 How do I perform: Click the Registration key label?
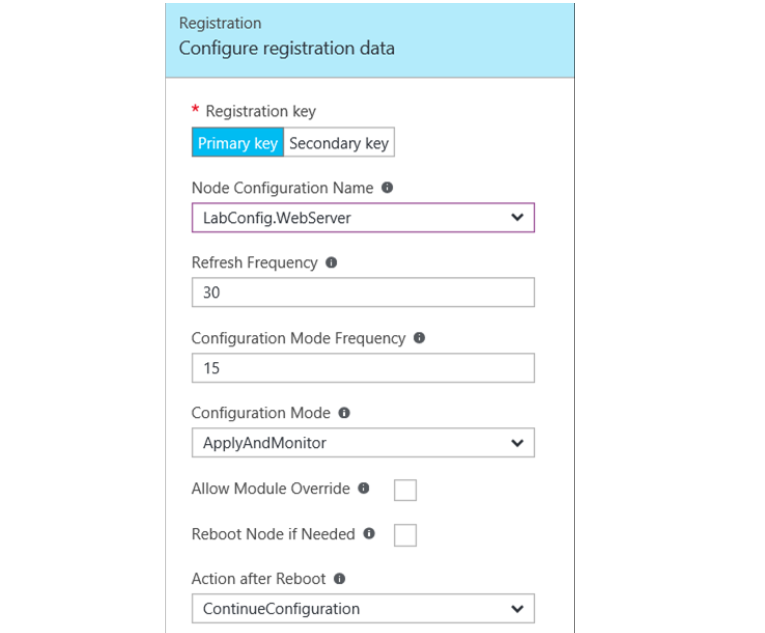pos(260,112)
